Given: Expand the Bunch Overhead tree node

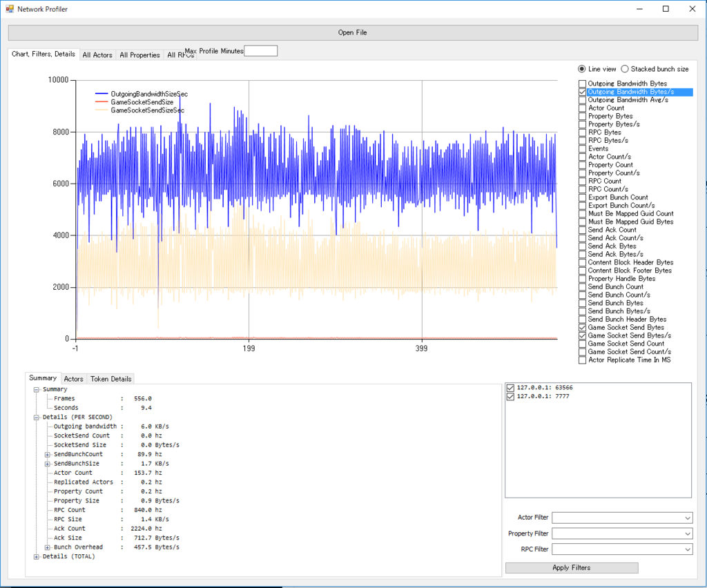Looking at the screenshot, I should 48,547.
